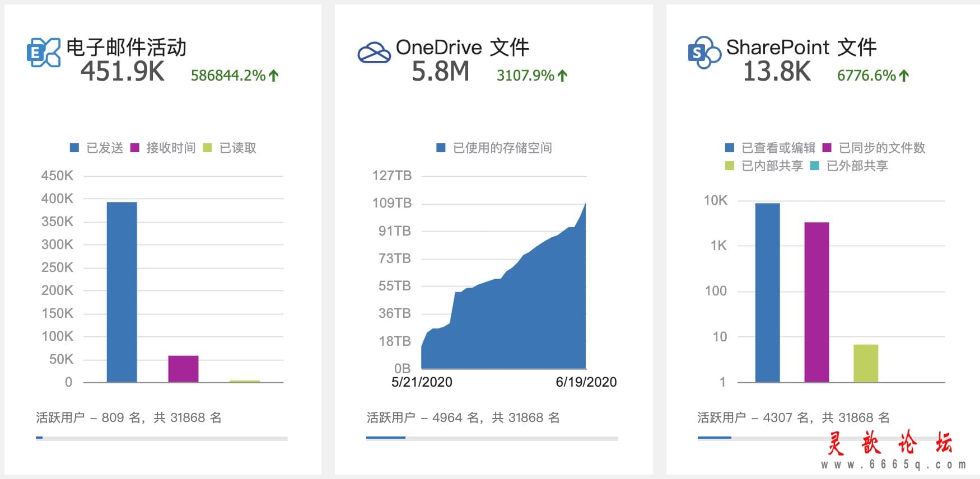Click the 3107.9% change percentage
The height and width of the screenshot is (479, 980).
coord(525,76)
